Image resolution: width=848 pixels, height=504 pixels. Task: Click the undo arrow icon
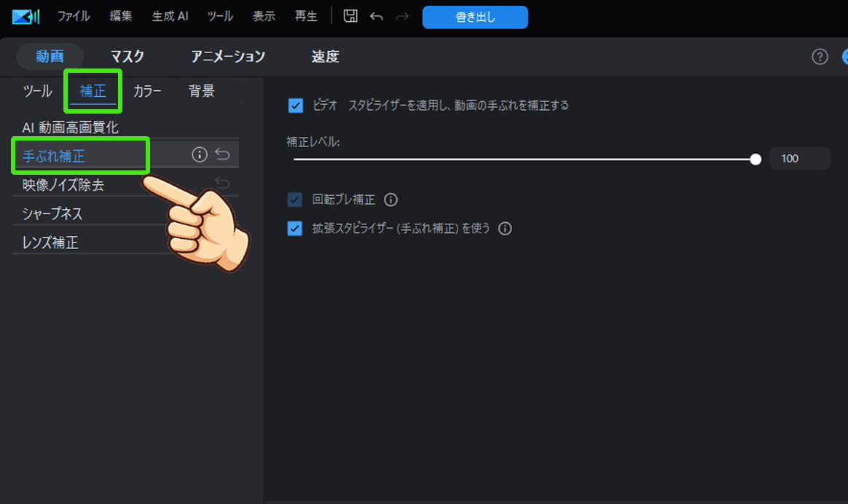(377, 16)
